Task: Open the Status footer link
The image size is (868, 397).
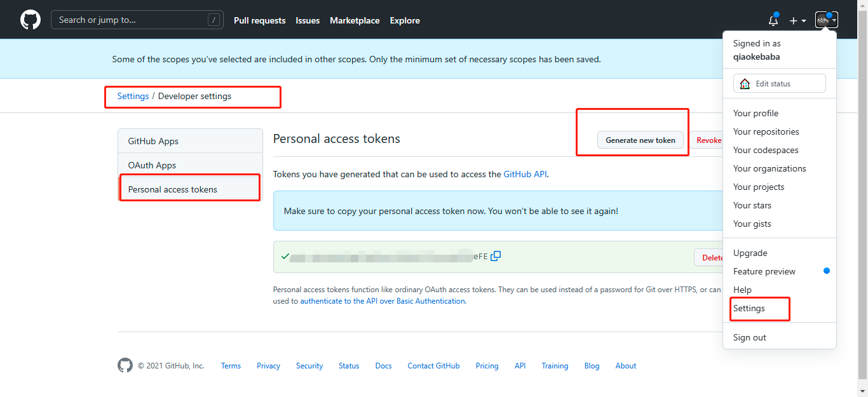Action: (349, 366)
